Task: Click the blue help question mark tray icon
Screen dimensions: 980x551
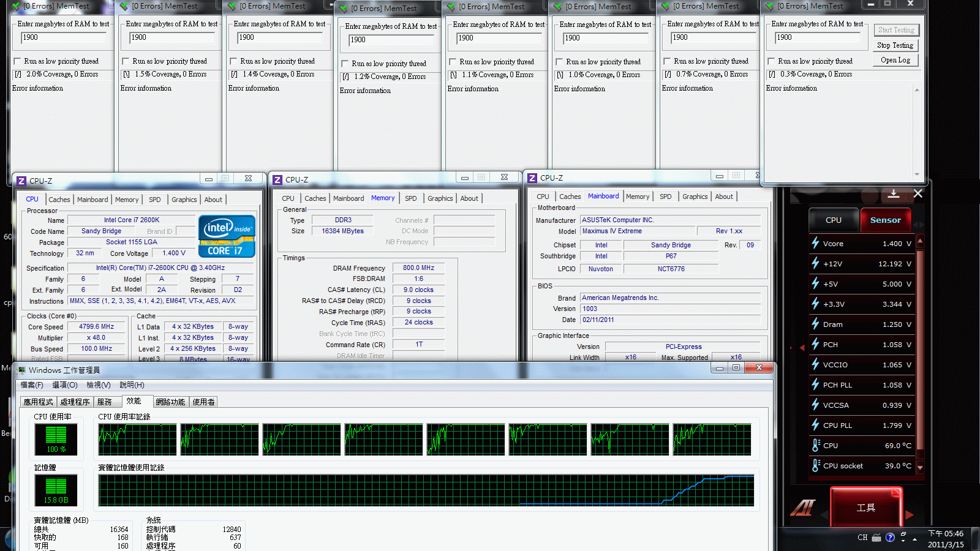Action: 890,538
